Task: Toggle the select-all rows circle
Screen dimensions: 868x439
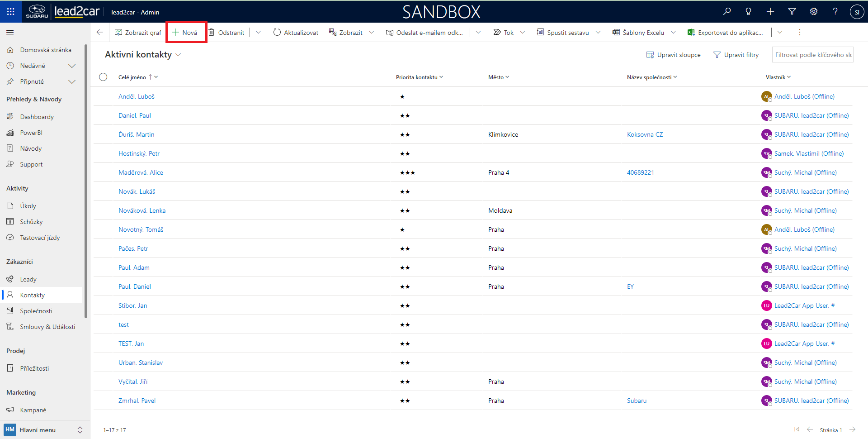Action: click(x=103, y=77)
